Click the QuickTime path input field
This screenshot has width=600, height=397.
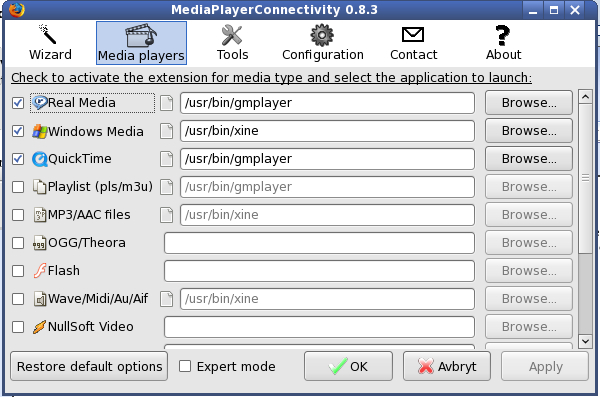click(x=327, y=159)
